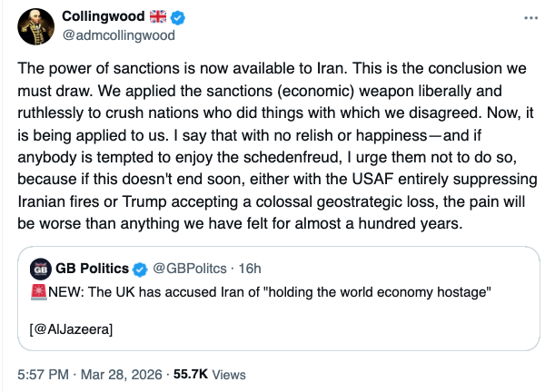Click the GB Politics avatar in quoted tweet
Viewport: 555px width, 392px height.
[41, 269]
